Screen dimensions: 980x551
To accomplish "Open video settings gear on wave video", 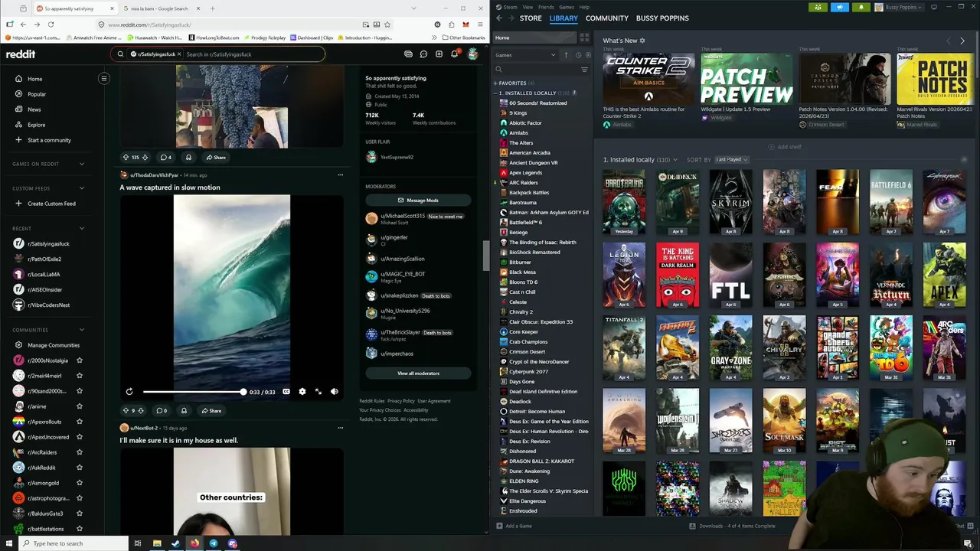I will click(302, 392).
